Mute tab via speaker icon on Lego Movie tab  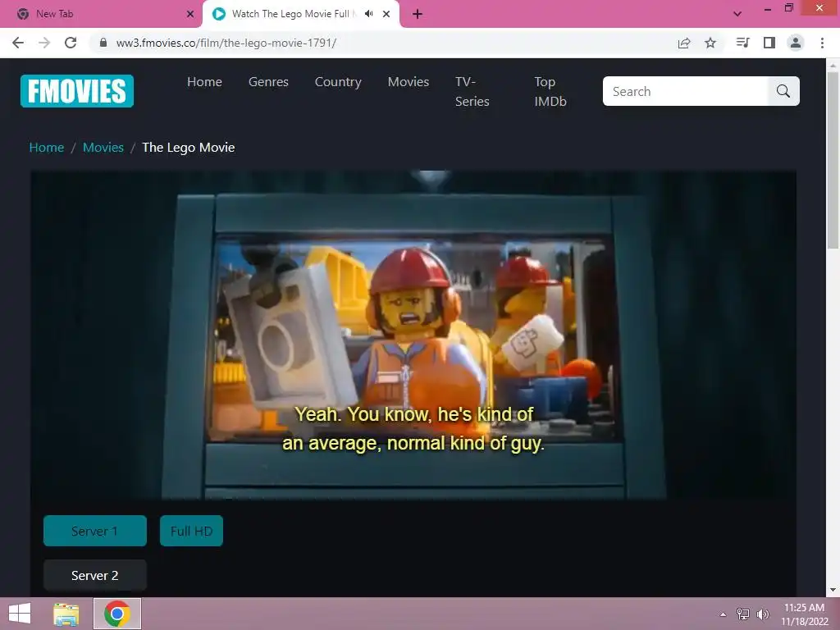point(368,14)
